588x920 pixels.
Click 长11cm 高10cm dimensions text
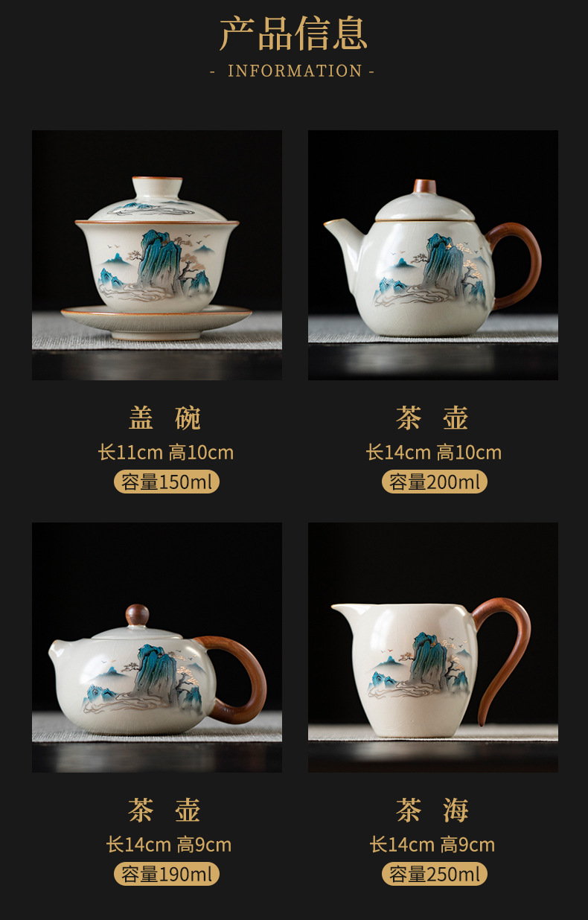click(x=166, y=452)
